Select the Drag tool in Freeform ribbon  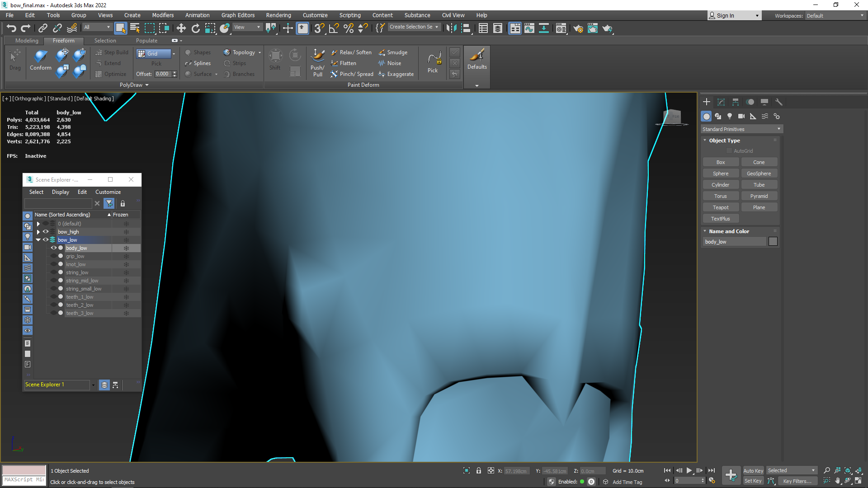tap(15, 60)
